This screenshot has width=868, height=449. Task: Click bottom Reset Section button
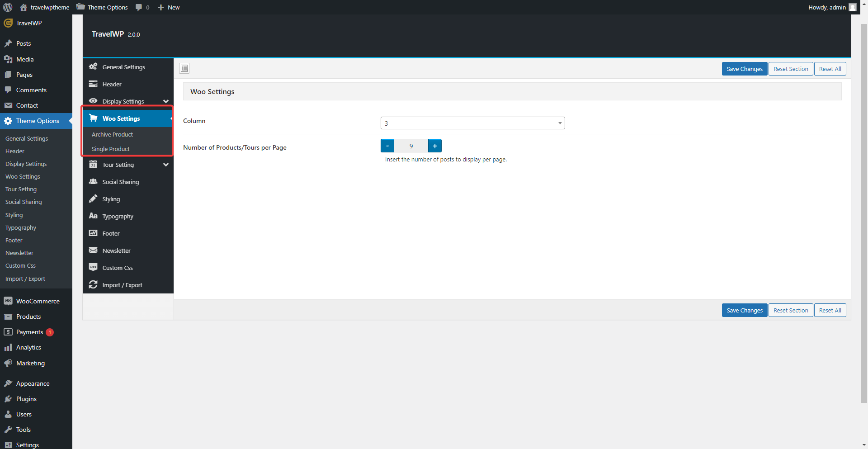click(x=791, y=310)
